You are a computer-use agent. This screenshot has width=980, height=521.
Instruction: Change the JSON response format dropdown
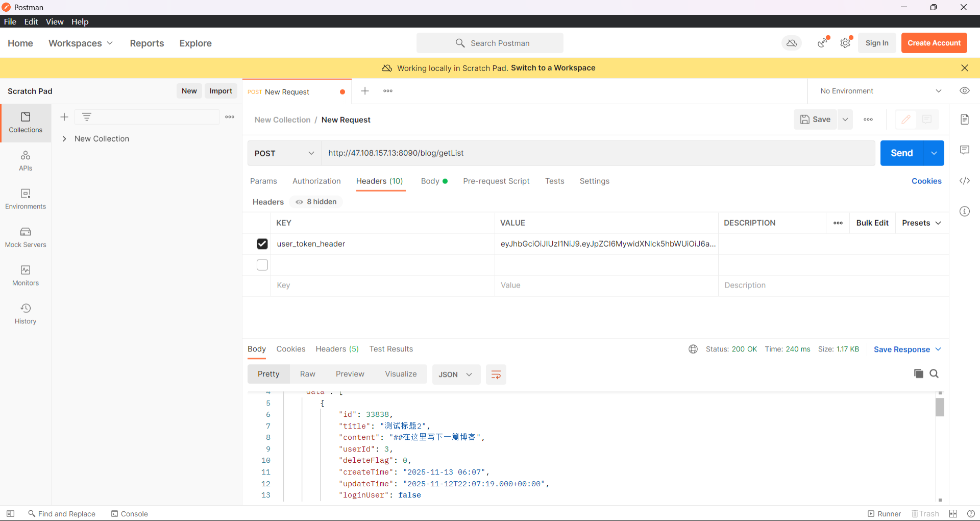tap(456, 374)
